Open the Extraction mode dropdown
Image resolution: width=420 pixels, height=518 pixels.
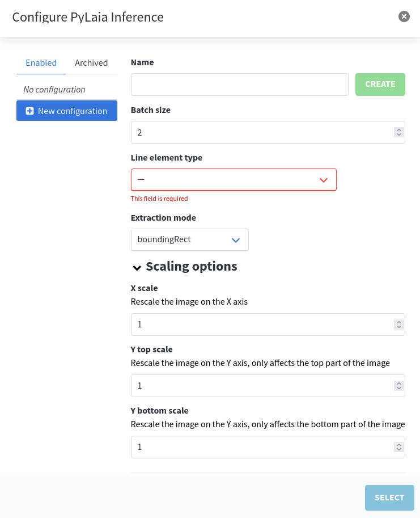[x=190, y=239]
